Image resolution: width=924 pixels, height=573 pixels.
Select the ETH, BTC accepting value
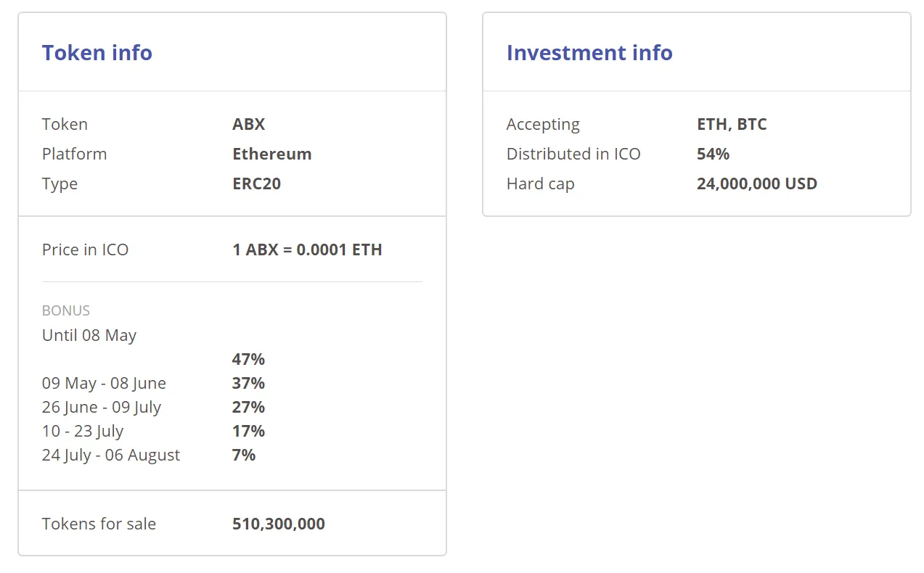point(732,124)
